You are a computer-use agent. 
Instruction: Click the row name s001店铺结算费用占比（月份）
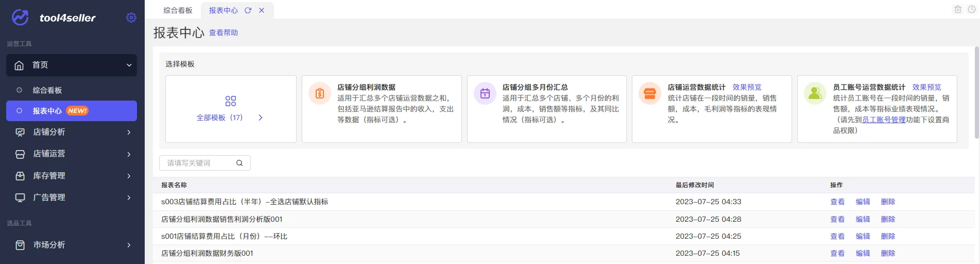pos(224,236)
